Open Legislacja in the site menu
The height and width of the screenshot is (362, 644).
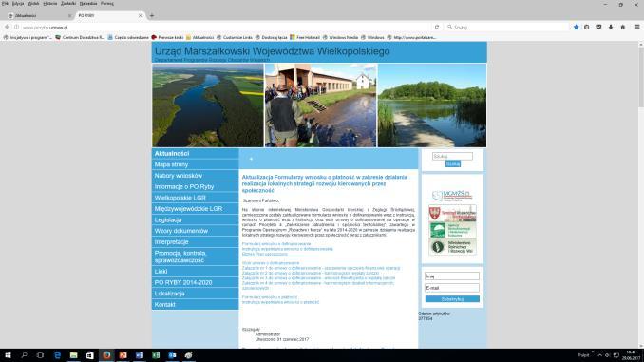[195, 219]
